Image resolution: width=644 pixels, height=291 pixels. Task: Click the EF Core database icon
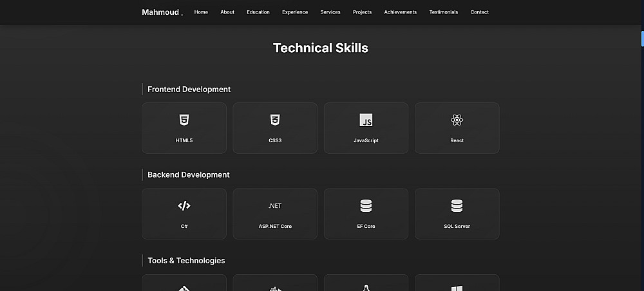pyautogui.click(x=366, y=206)
